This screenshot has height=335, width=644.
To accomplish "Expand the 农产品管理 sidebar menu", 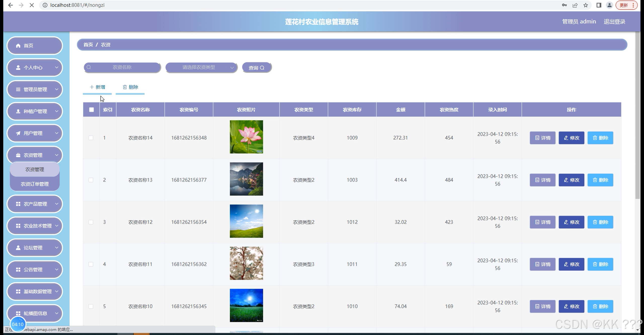I will (35, 204).
